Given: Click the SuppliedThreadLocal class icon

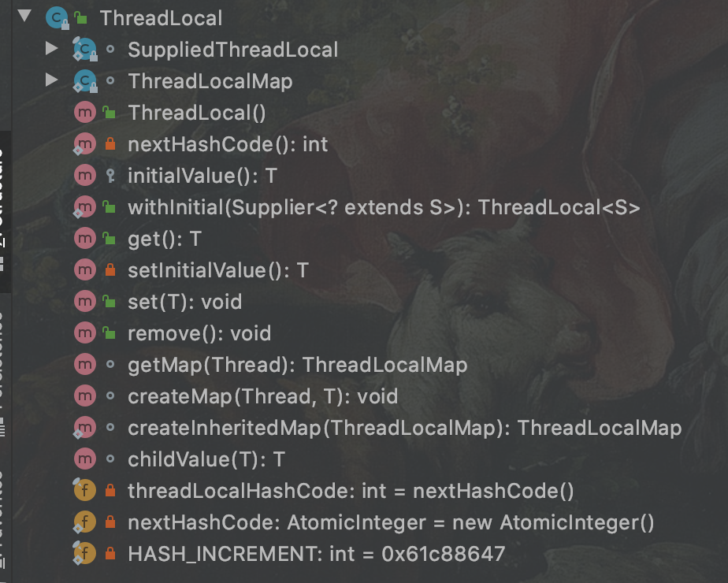Looking at the screenshot, I should pos(85,49).
